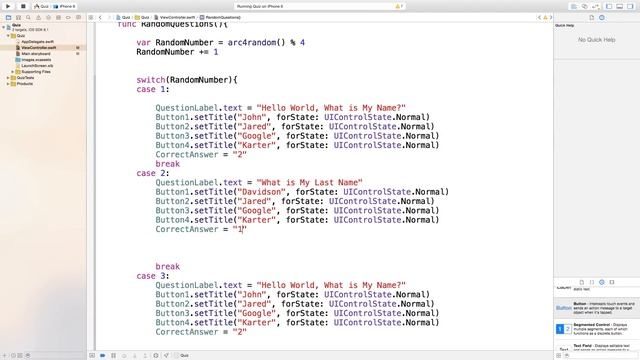Viewport: 640px width, 360px height.
Task: Collapse the Quiz group folder
Action: tap(8, 36)
